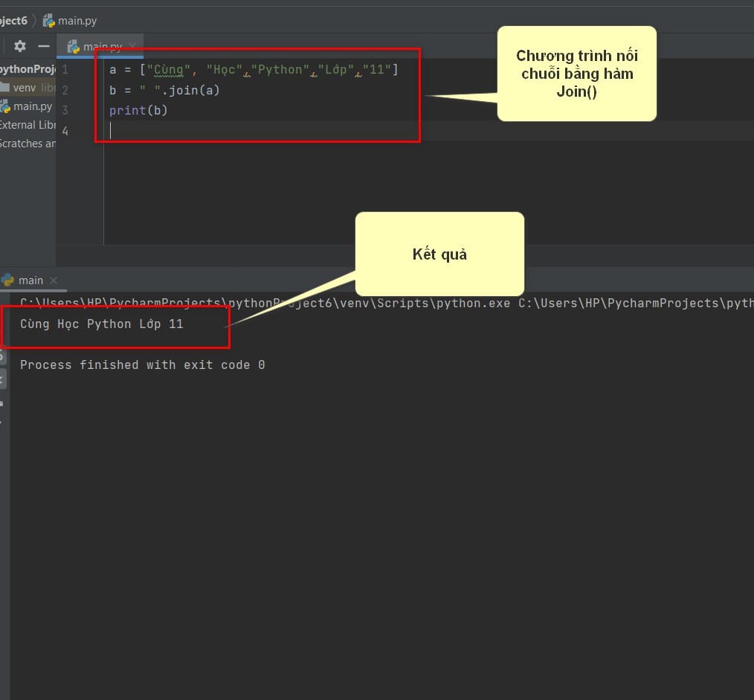Hide the Project panel with the minus icon

(44, 46)
